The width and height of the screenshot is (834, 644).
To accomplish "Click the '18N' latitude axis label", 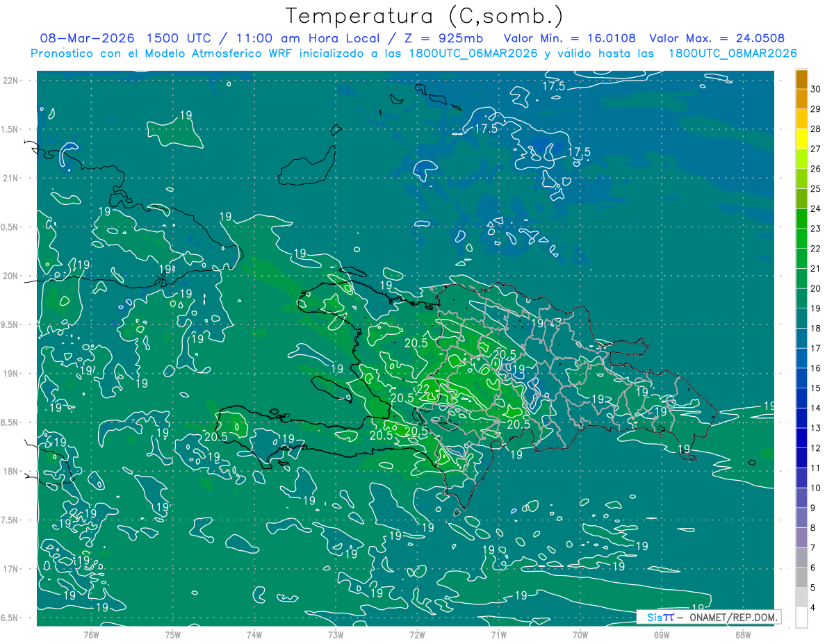I will (11, 471).
